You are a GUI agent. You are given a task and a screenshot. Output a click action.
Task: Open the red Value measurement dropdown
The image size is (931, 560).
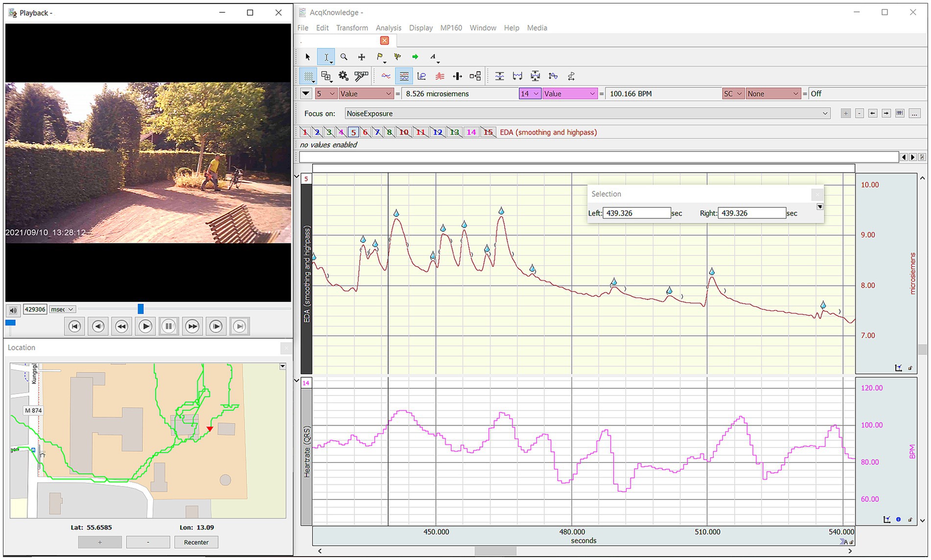(x=366, y=94)
